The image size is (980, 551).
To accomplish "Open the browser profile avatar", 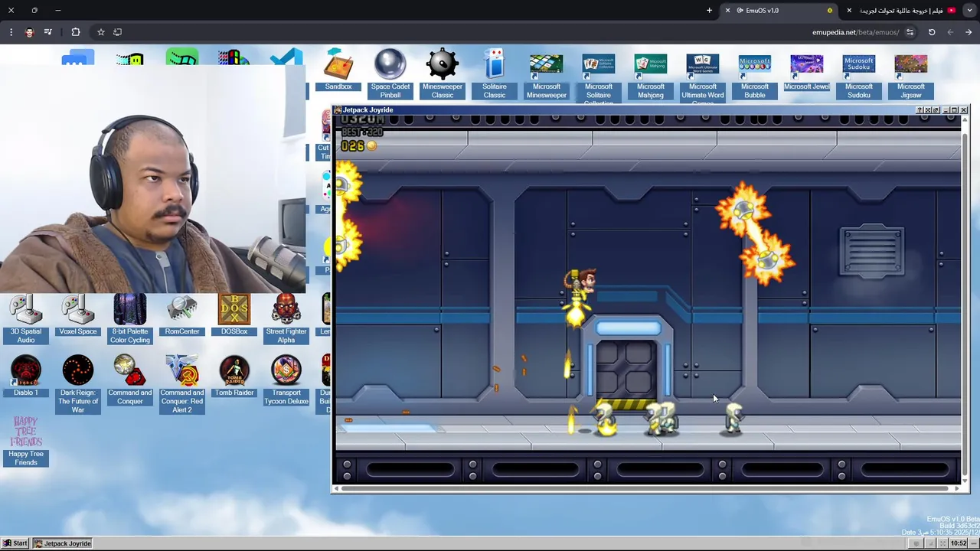I will pyautogui.click(x=30, y=32).
